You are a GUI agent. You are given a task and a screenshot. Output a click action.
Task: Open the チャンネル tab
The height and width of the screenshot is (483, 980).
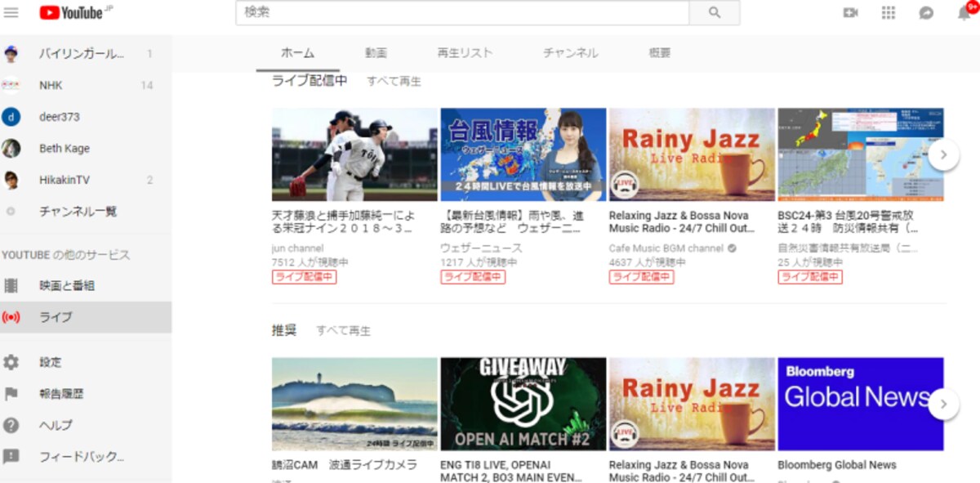tap(571, 52)
